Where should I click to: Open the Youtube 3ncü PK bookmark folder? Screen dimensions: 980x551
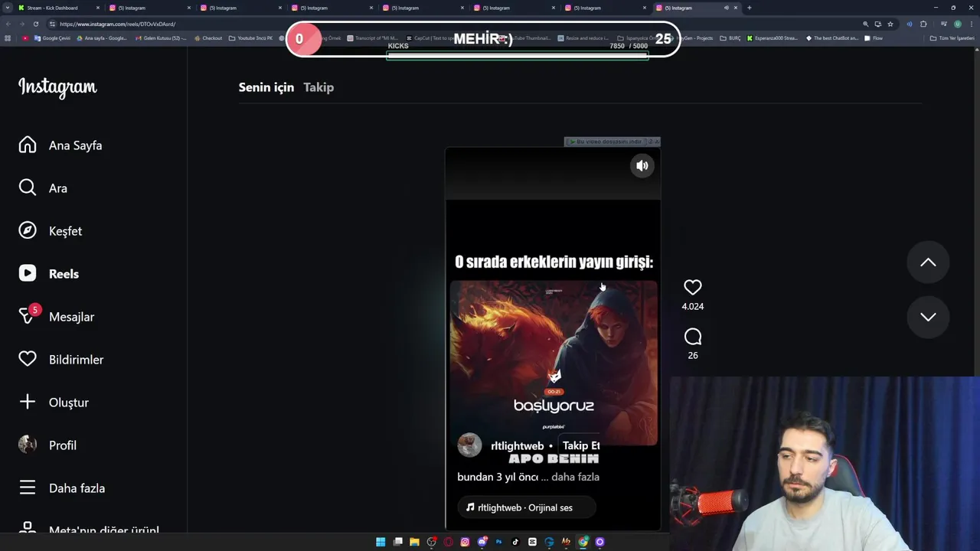pos(251,38)
